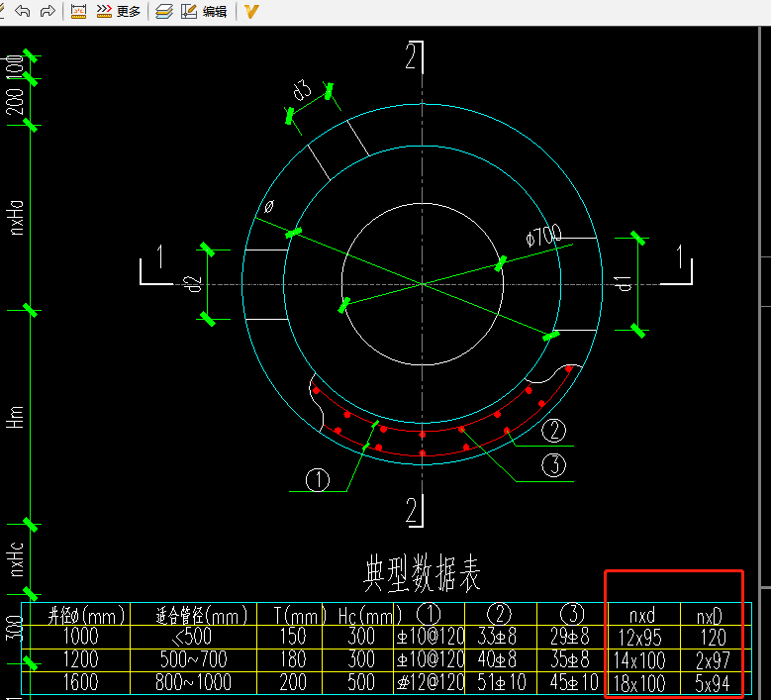The width and height of the screenshot is (771, 700).
Task: Click the nxHo vertical dimension label
Action: 15,218
